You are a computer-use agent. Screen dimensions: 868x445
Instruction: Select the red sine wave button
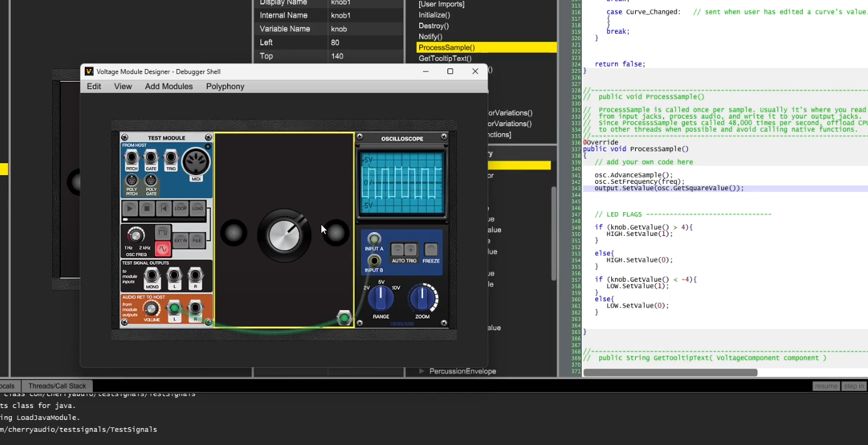(x=163, y=249)
